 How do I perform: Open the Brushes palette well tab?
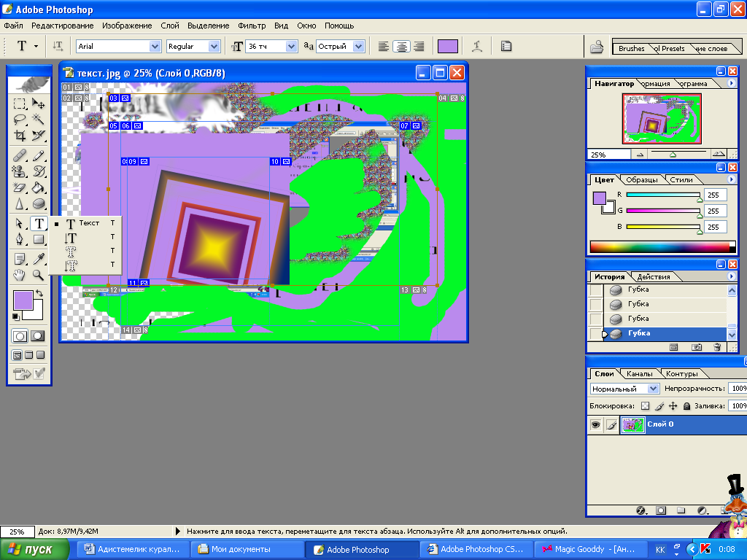tap(631, 49)
